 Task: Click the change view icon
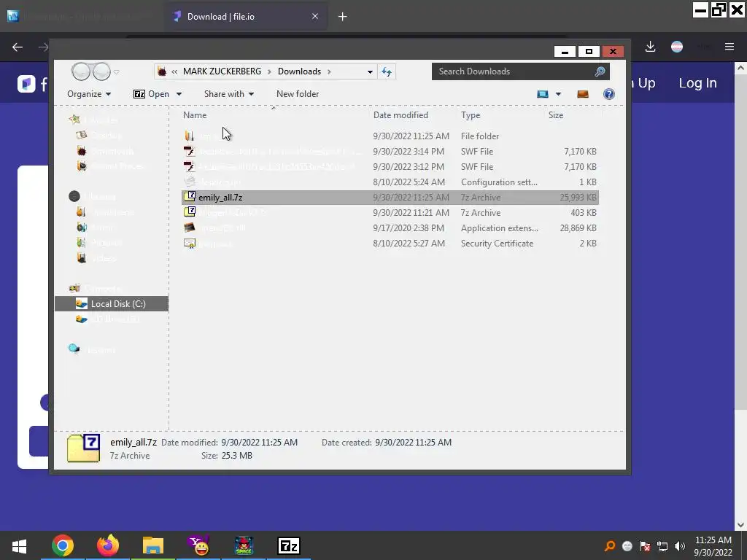click(x=543, y=94)
